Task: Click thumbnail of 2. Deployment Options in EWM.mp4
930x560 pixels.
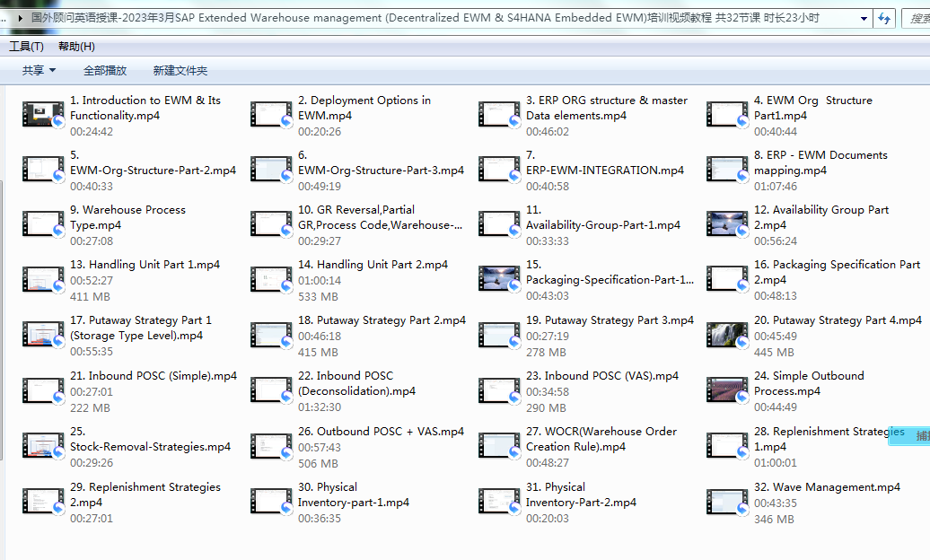Action: (271, 115)
